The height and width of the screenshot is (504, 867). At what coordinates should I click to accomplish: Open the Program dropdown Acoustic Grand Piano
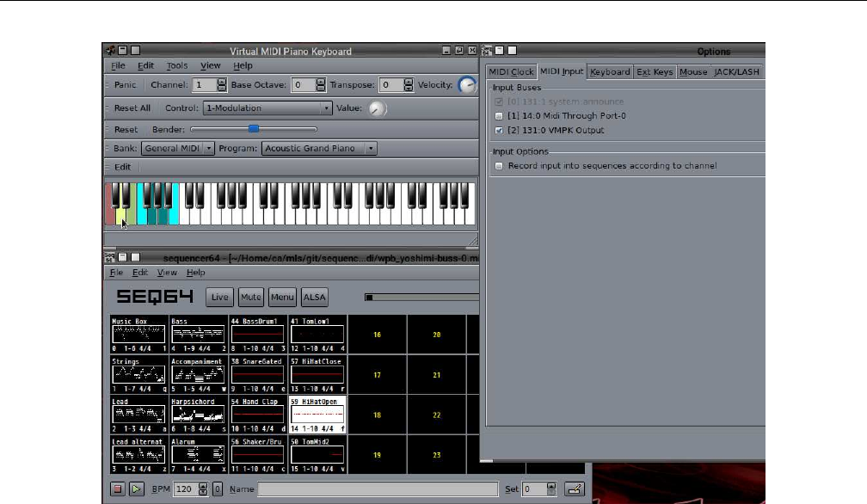click(320, 148)
